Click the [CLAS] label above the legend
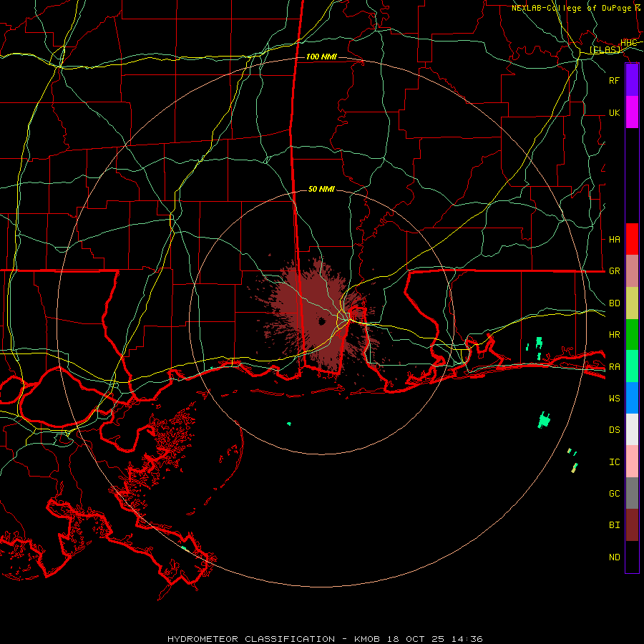 605,50
